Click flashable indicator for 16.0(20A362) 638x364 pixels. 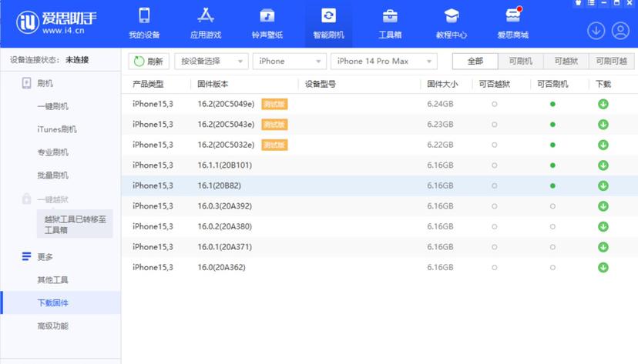552,267
